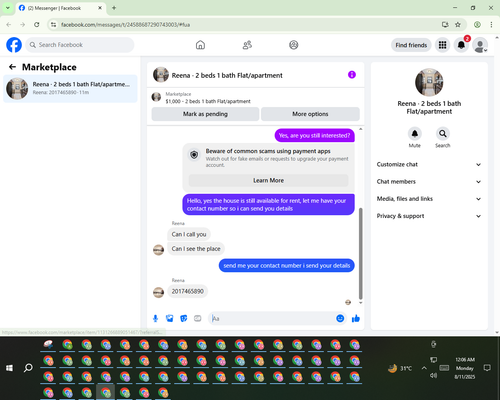Image resolution: width=500 pixels, height=400 pixels.
Task: Click the message Can I call you
Action: pos(189,234)
